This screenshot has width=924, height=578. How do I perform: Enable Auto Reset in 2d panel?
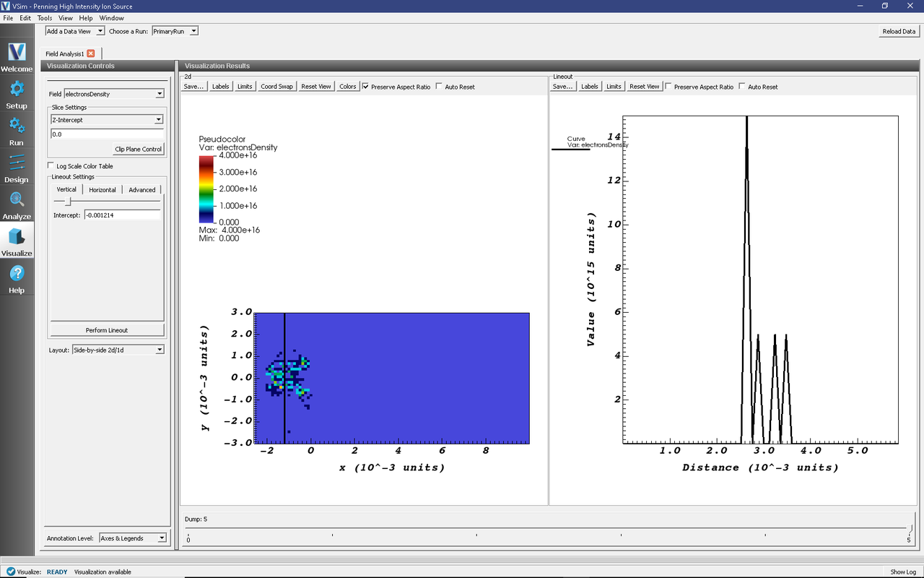click(x=439, y=87)
